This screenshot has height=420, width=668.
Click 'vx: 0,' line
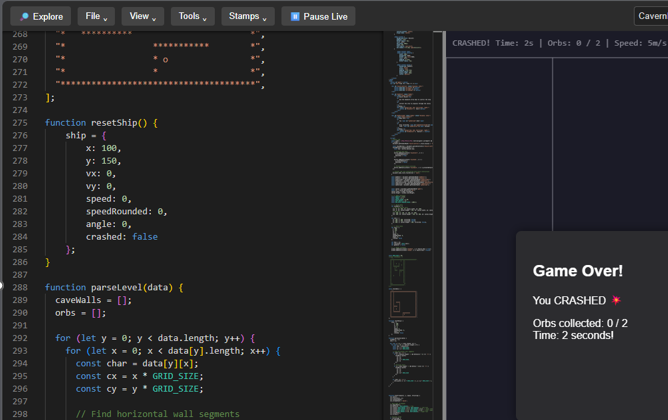[101, 174]
